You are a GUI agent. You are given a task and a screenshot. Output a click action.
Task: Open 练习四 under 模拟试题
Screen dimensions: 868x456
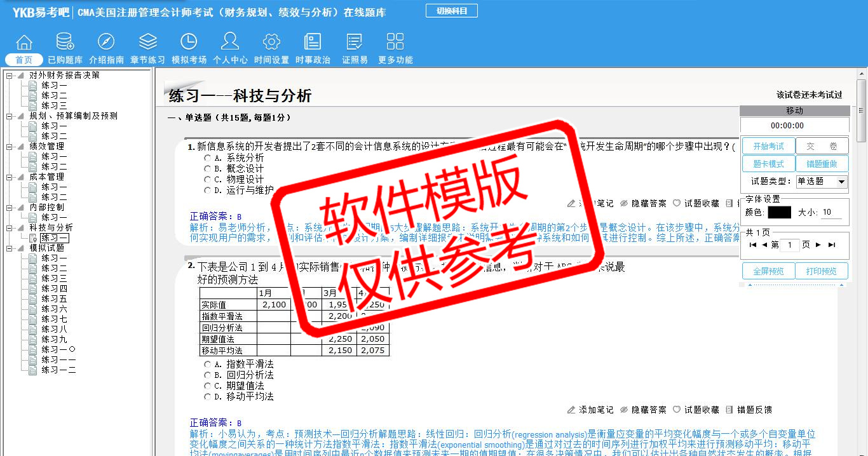pos(54,288)
